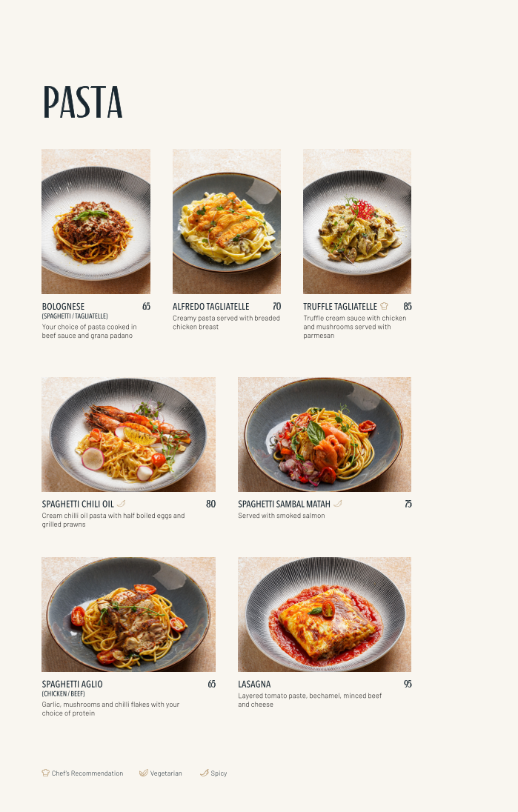Click chili icon beside Spaghetti Sambal Matah
Screen dimensions: 518x812
338,503
